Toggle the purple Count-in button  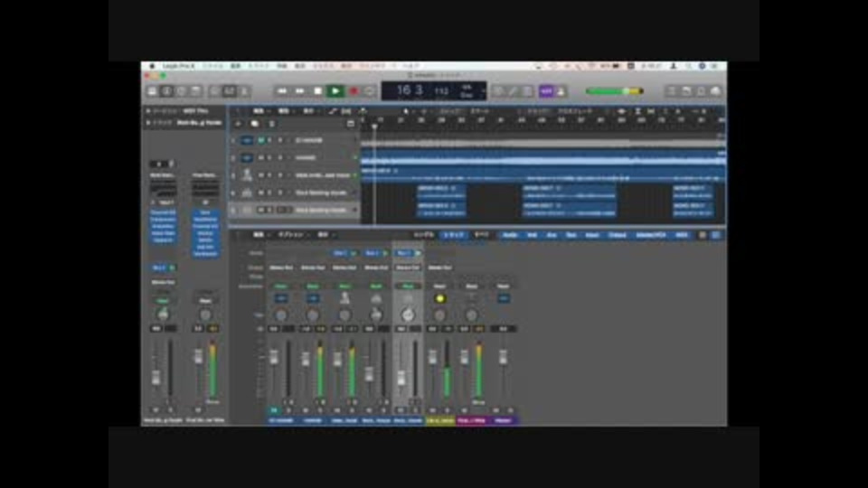point(546,91)
